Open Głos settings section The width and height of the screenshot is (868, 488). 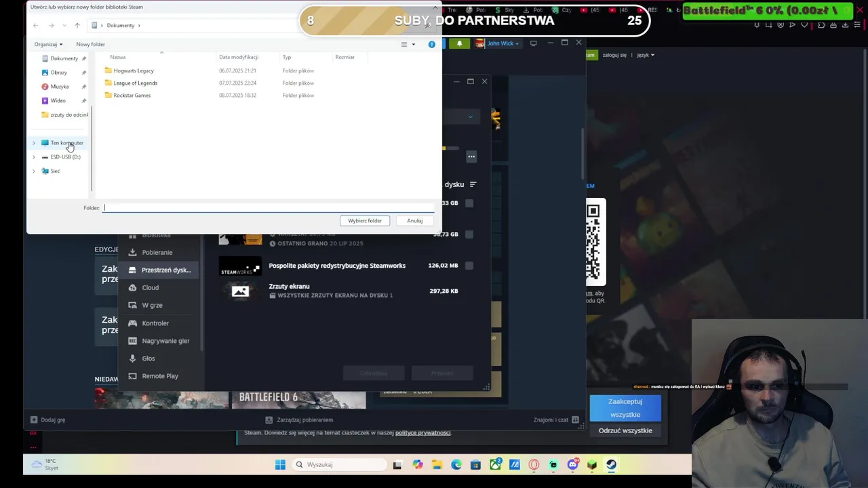click(149, 359)
